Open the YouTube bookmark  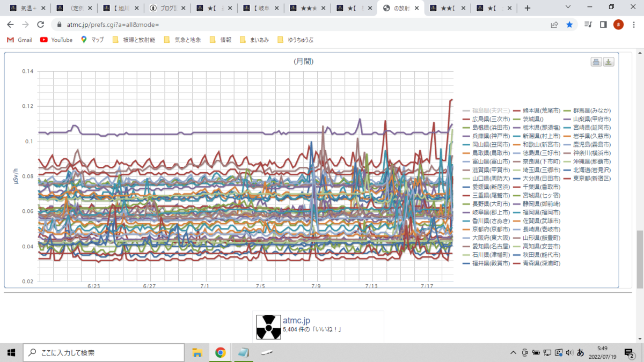[56, 40]
